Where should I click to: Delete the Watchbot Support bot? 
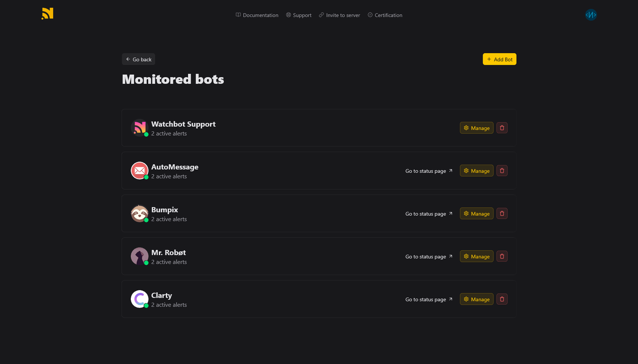[502, 128]
